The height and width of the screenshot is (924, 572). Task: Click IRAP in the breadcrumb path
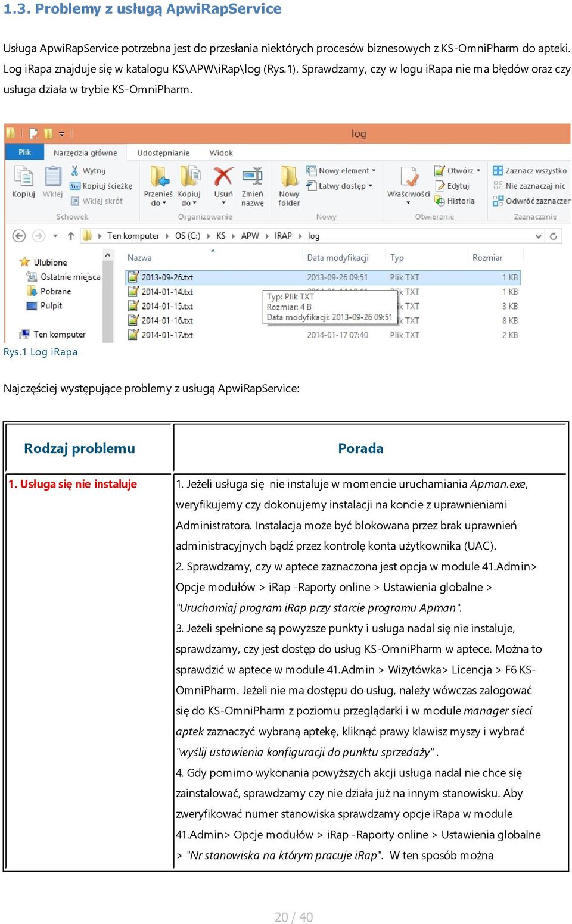[284, 236]
